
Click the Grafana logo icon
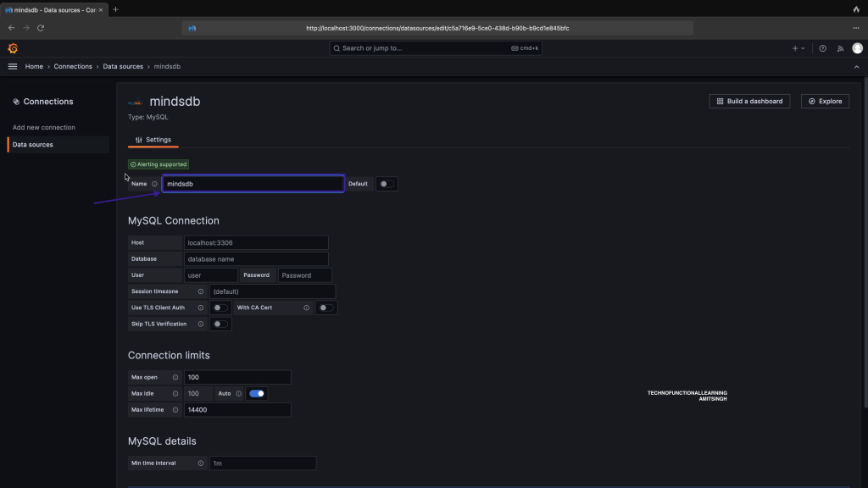[13, 48]
